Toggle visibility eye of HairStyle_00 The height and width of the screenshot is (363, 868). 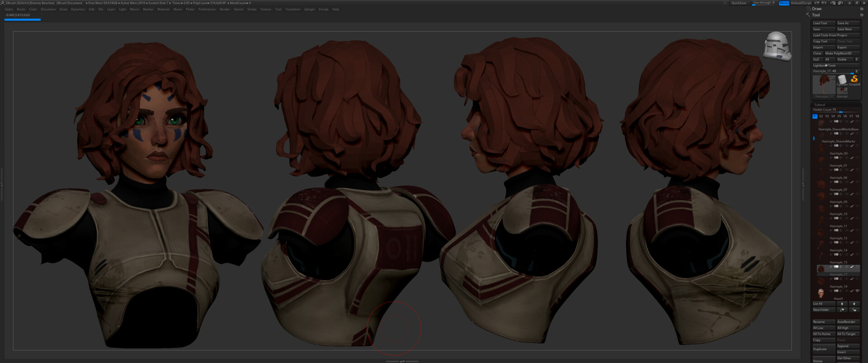click(x=858, y=145)
